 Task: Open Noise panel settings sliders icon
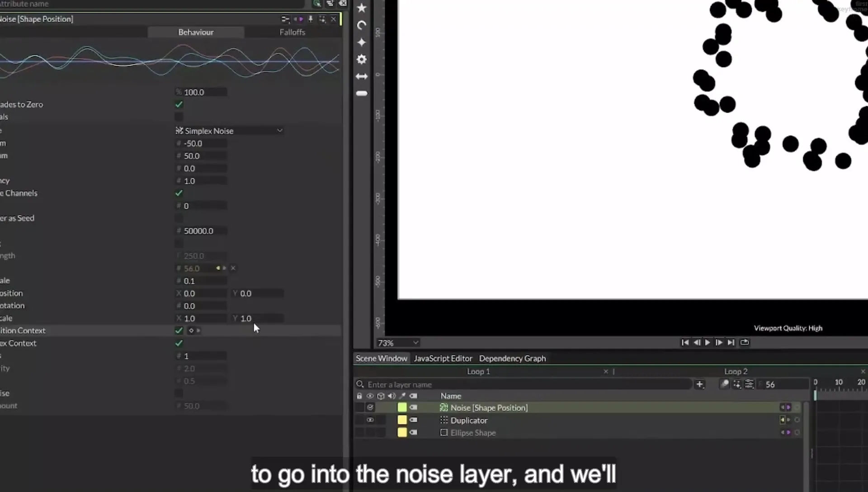(x=285, y=19)
